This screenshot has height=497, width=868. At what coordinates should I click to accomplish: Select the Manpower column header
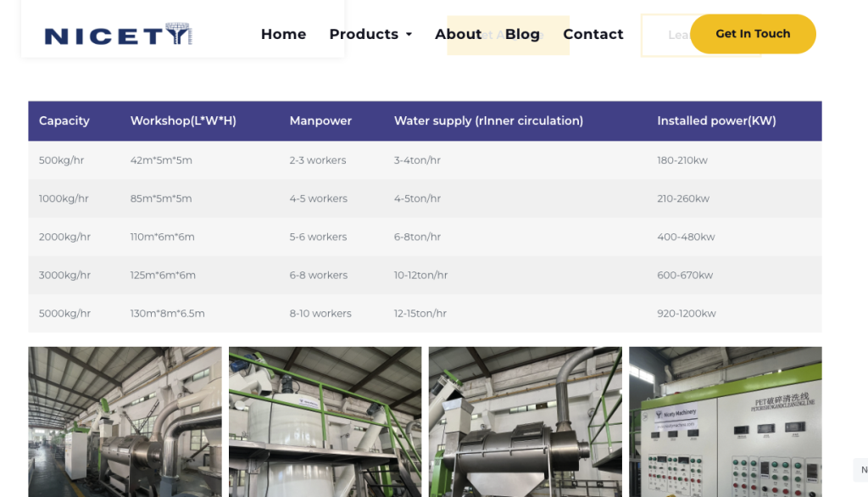pos(320,120)
